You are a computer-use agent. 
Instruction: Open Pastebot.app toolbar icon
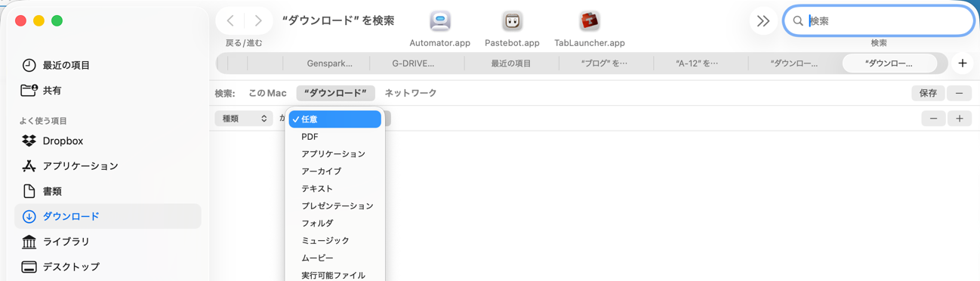pyautogui.click(x=512, y=21)
